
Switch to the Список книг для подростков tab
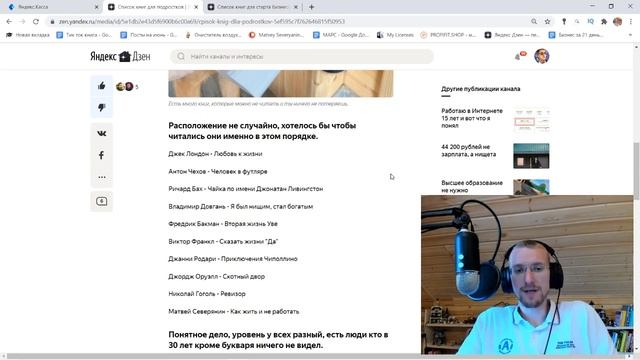pos(152,7)
